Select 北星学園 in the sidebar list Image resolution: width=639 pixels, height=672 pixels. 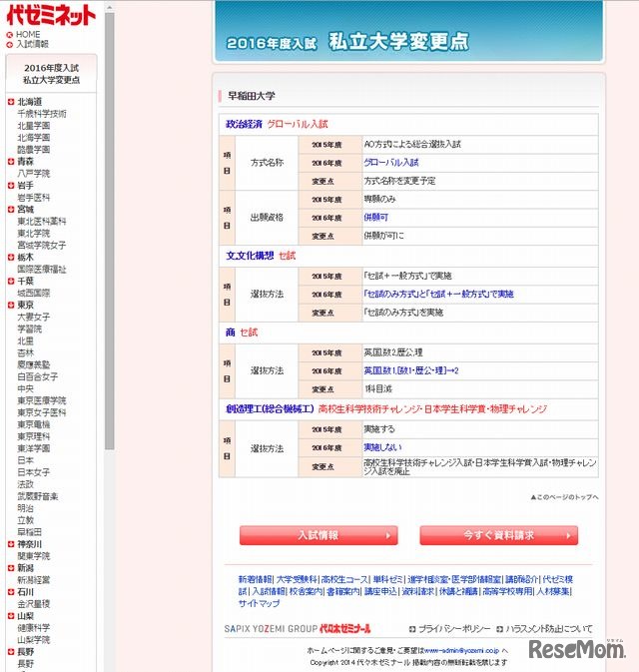coord(33,126)
